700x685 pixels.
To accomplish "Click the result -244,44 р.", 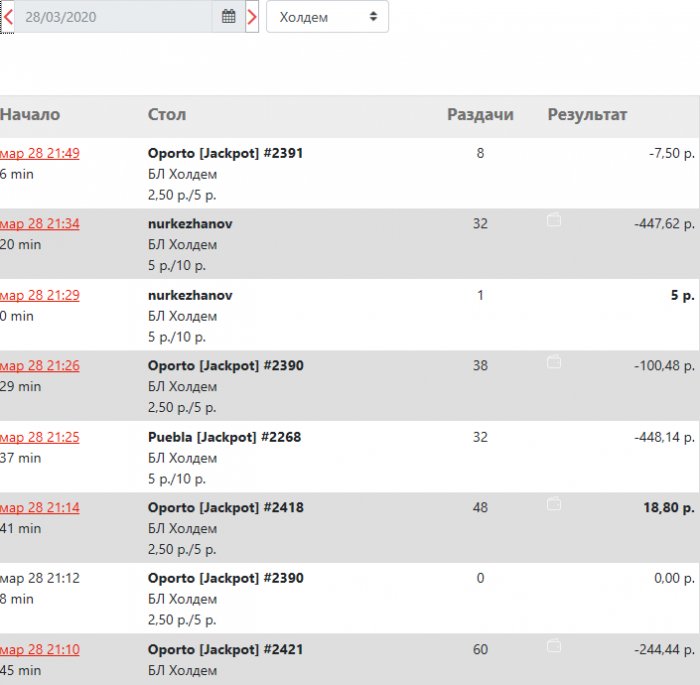I will 665,650.
